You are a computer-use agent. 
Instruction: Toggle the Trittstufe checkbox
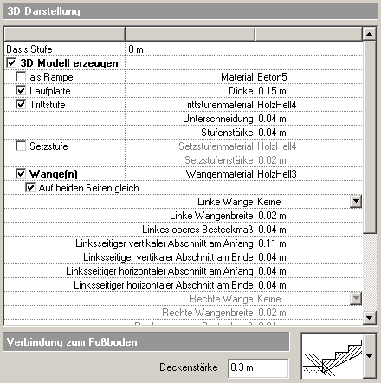21,104
